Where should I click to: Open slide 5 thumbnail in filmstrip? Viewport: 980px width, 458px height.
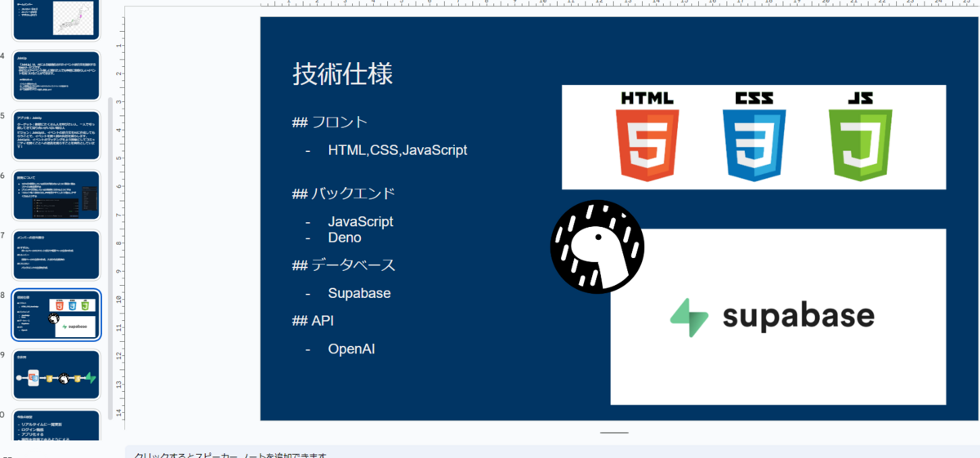56,137
